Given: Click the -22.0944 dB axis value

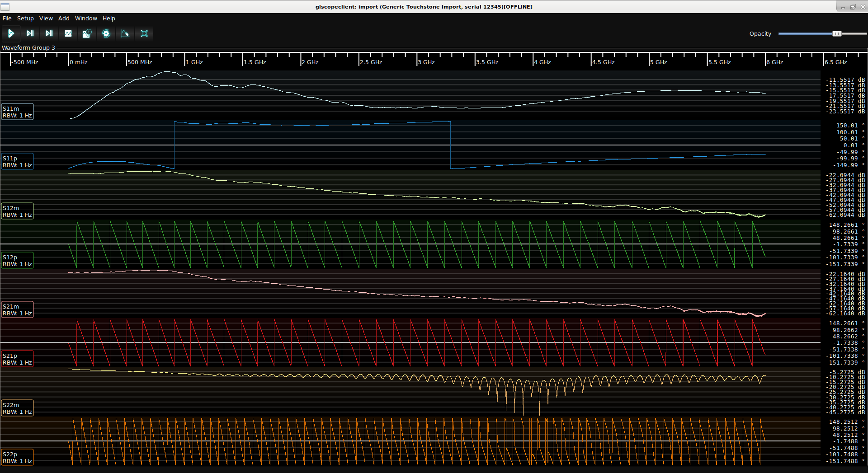Looking at the screenshot, I should tap(845, 175).
